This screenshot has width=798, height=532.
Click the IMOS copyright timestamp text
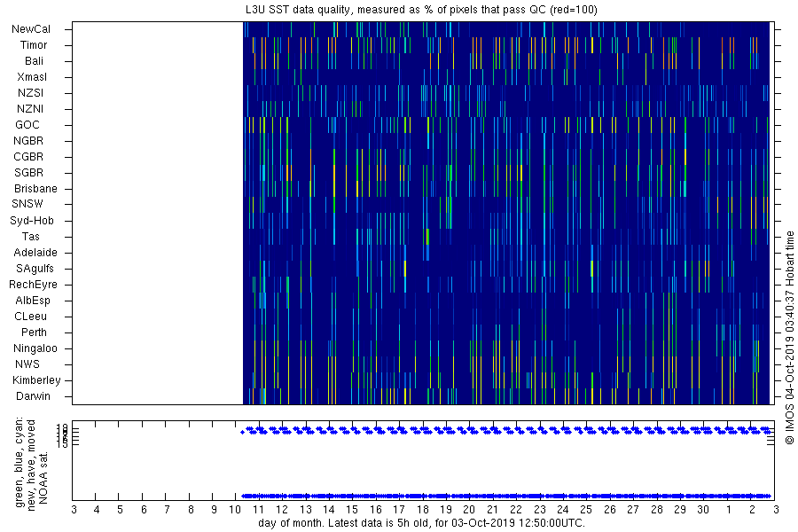pyautogui.click(x=789, y=338)
